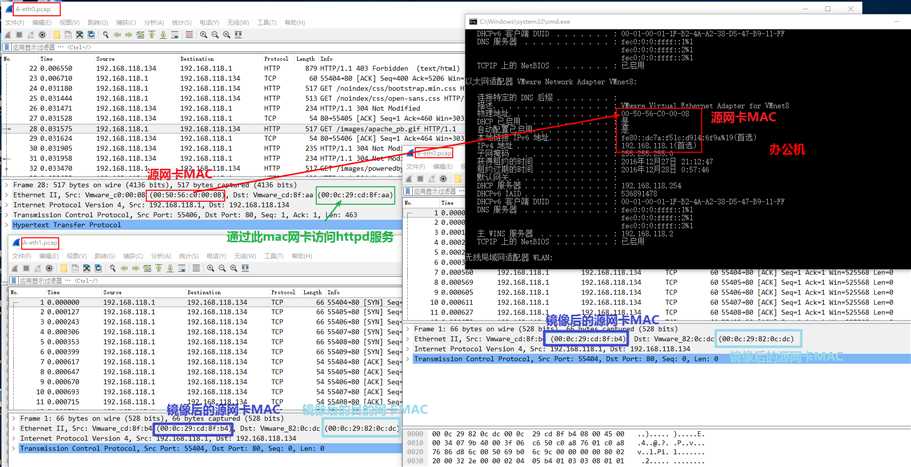911x467 pixels.
Task: Click start capture shark fin in A-eth1.pcap toolbar
Action: (x=14, y=268)
